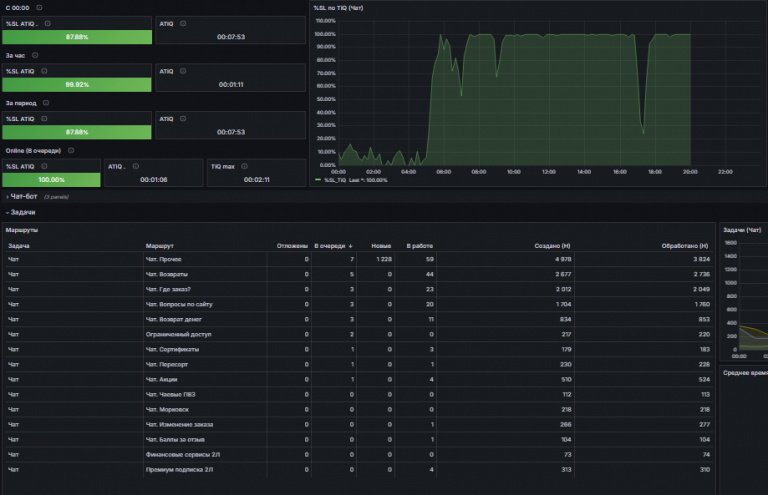The image size is (768, 495).
Task: Click info icon beside "Online (В очереди)"
Action: pos(71,150)
